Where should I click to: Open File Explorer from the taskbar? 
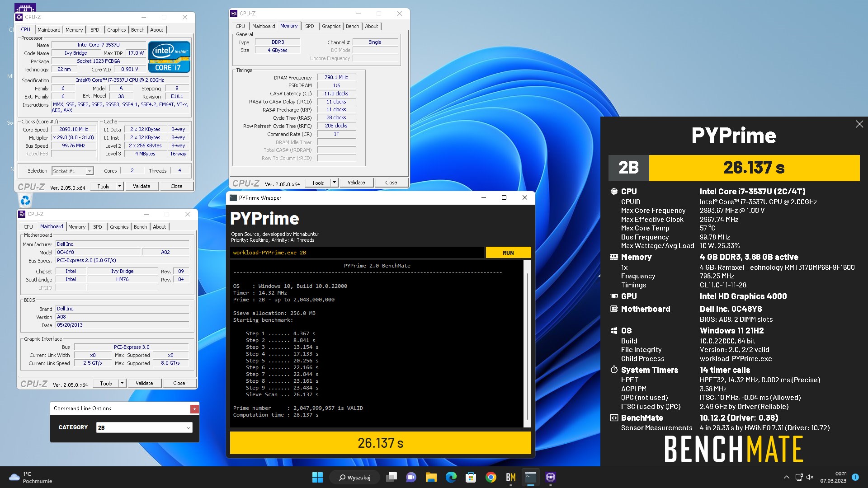[x=431, y=477]
